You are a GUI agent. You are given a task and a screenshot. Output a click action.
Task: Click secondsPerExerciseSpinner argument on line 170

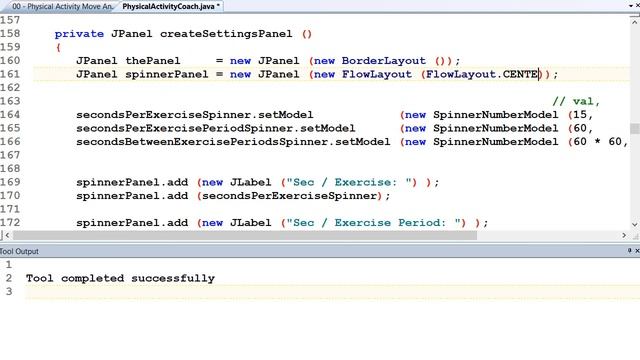pyautogui.click(x=289, y=196)
